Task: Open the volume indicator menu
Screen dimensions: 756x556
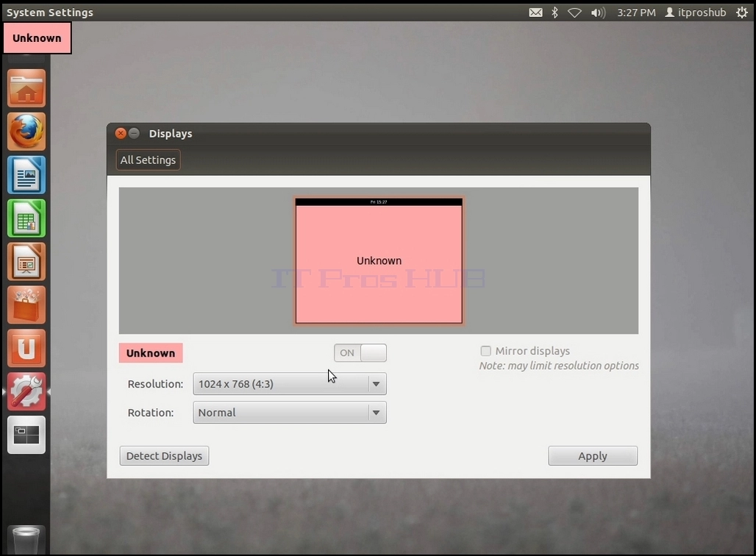Action: coord(598,13)
